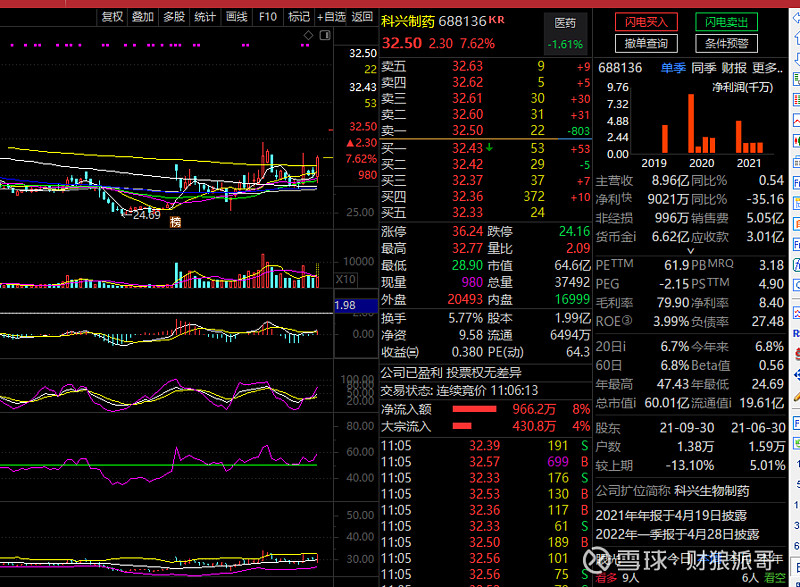Open the 统计 toolbar item
Image resolution: width=800 pixels, height=587 pixels.
tap(205, 17)
